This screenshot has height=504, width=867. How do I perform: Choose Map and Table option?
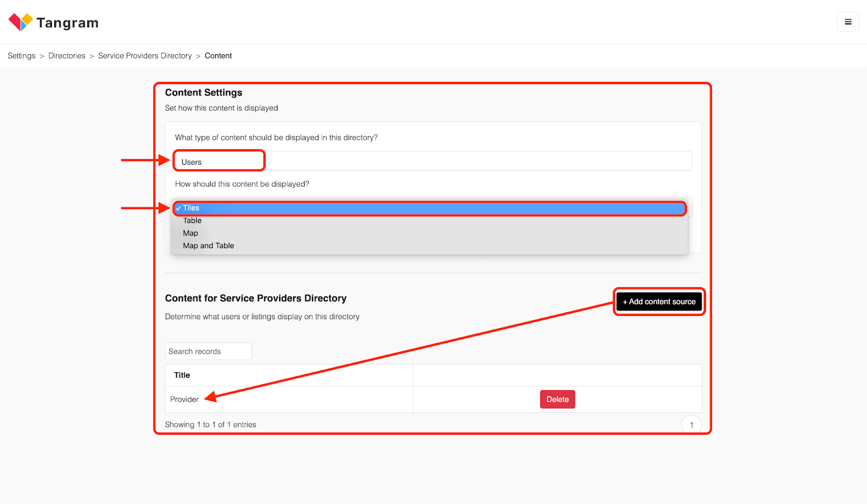[430, 245]
